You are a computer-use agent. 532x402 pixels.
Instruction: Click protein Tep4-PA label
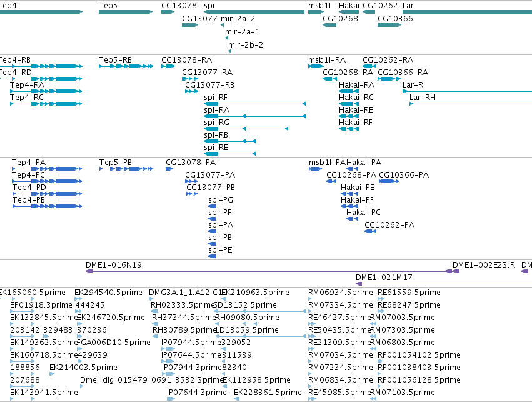pyautogui.click(x=29, y=163)
